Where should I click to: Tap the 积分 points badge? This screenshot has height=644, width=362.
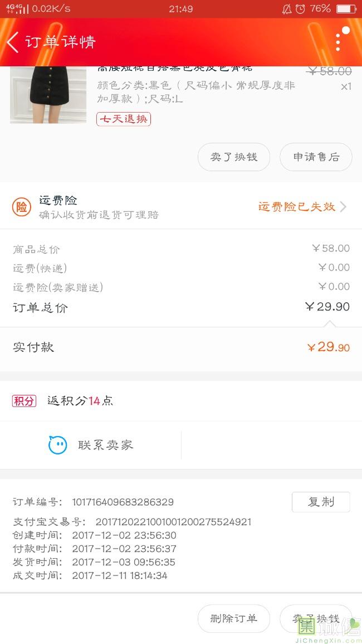pyautogui.click(x=24, y=401)
